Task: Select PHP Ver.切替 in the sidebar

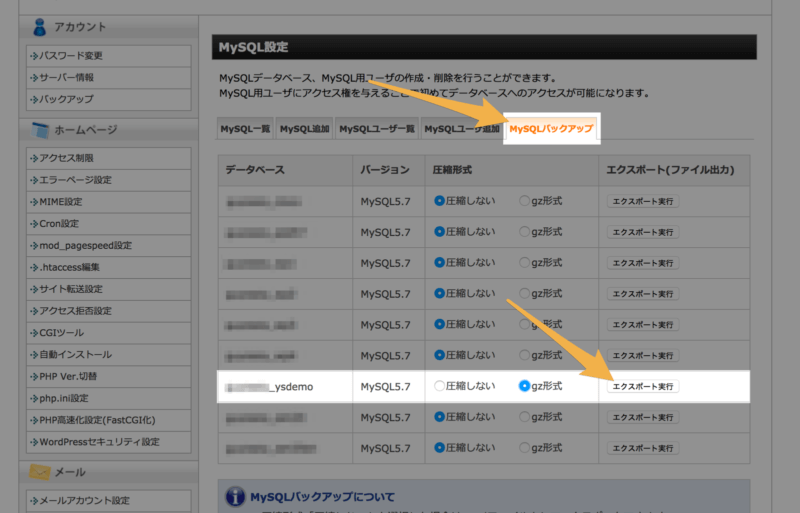Action: pyautogui.click(x=69, y=376)
